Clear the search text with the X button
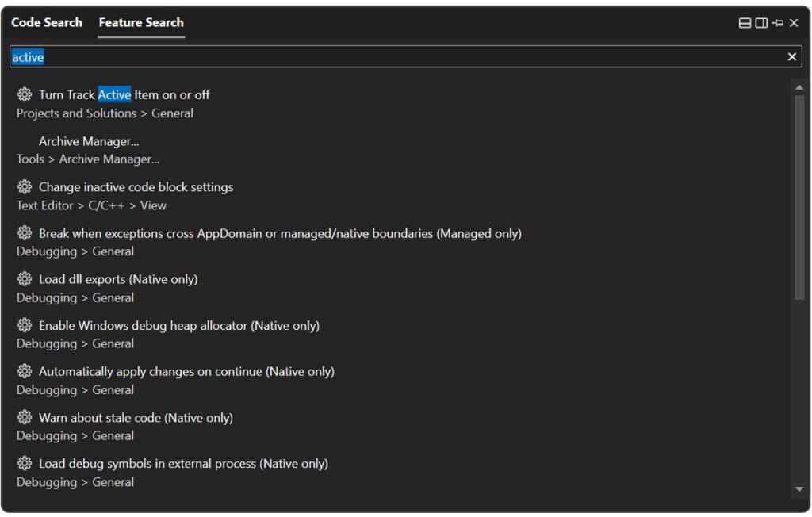812x517 pixels. pyautogui.click(x=791, y=56)
